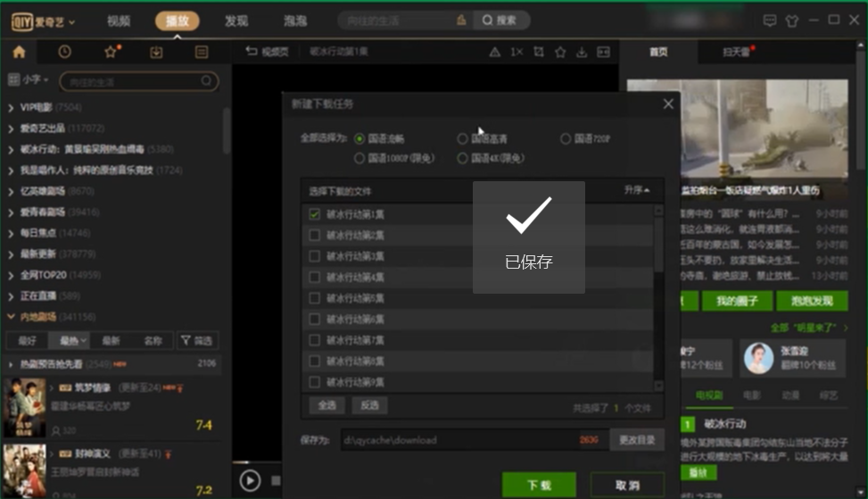Check the 破冰行动第9集 checkbox
Viewport: 868px width, 499px height.
(314, 382)
